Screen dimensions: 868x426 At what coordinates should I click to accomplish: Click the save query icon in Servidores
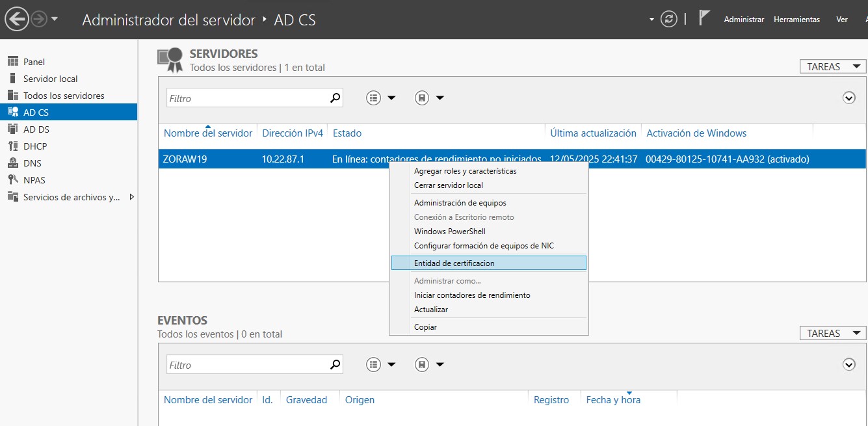[x=422, y=98]
